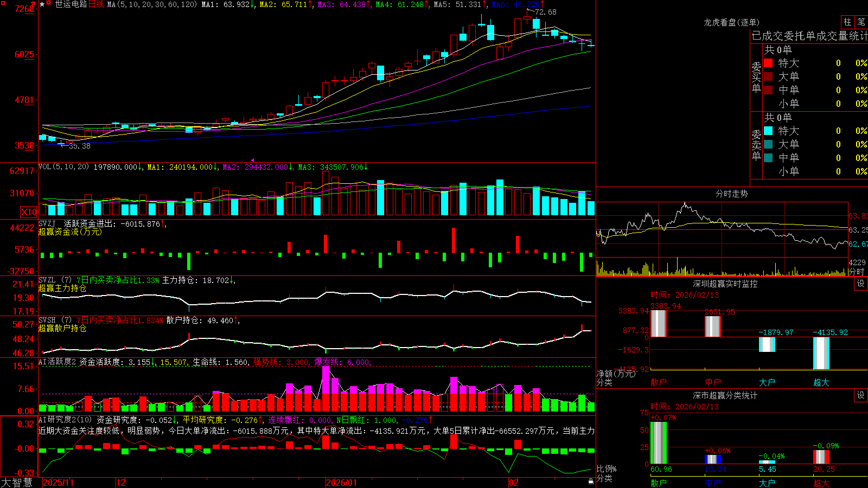
Task: Click 主力持仓: 18.702 value
Action: point(199,280)
